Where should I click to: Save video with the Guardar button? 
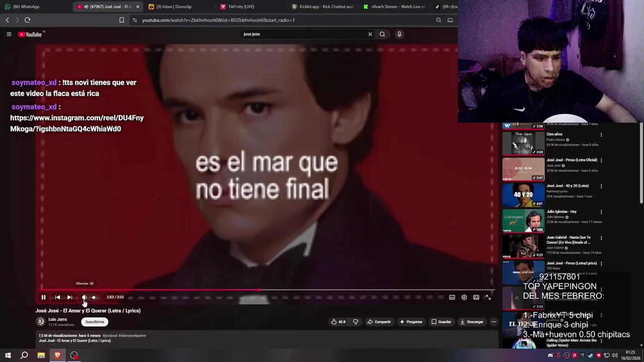click(x=441, y=322)
